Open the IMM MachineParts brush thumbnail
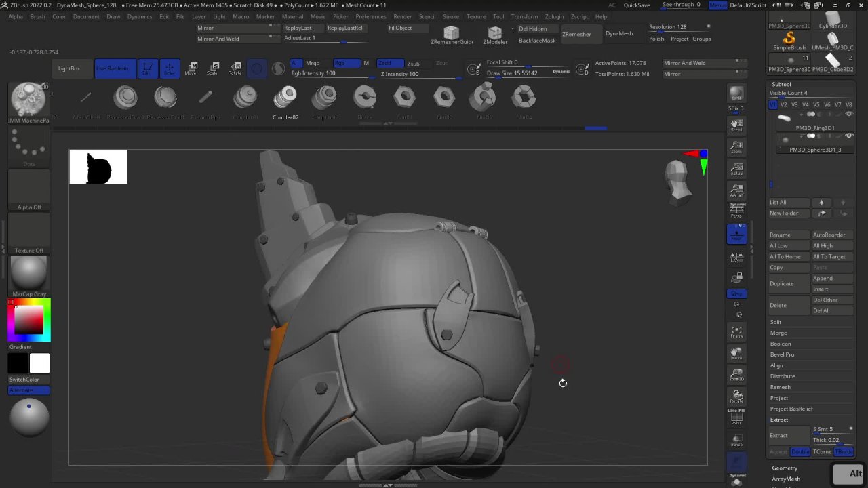This screenshot has width=868, height=488. pos(29,103)
